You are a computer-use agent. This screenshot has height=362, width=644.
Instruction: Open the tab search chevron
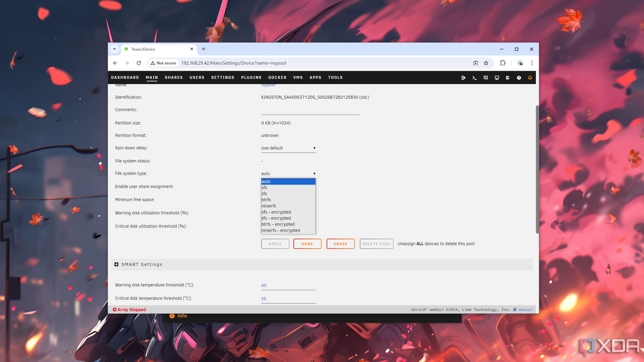[x=114, y=49]
